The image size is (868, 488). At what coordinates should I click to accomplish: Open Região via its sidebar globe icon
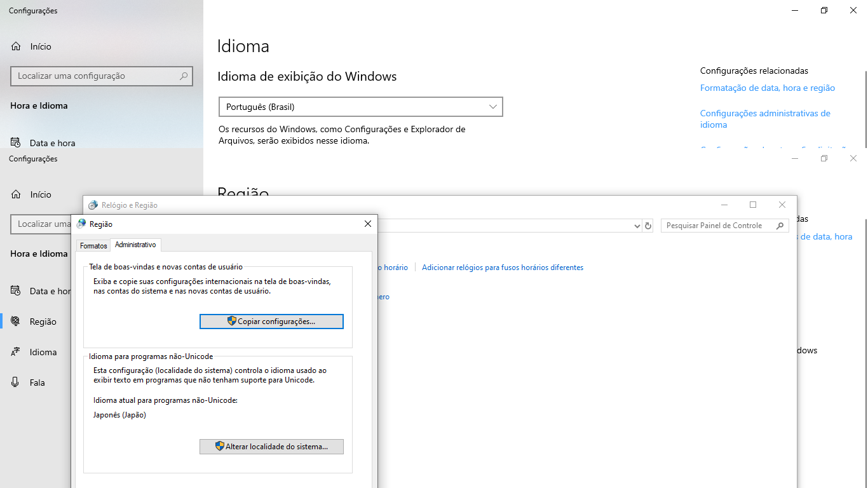(16, 322)
